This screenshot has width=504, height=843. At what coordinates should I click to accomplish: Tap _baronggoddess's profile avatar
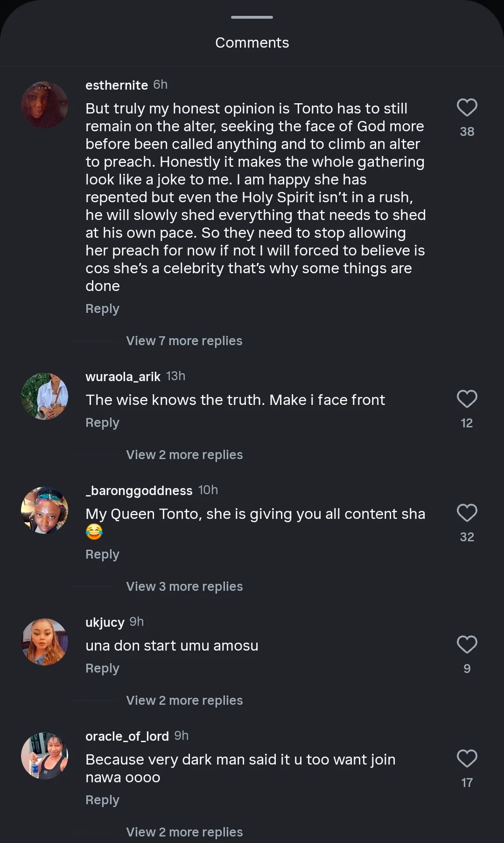(x=45, y=510)
